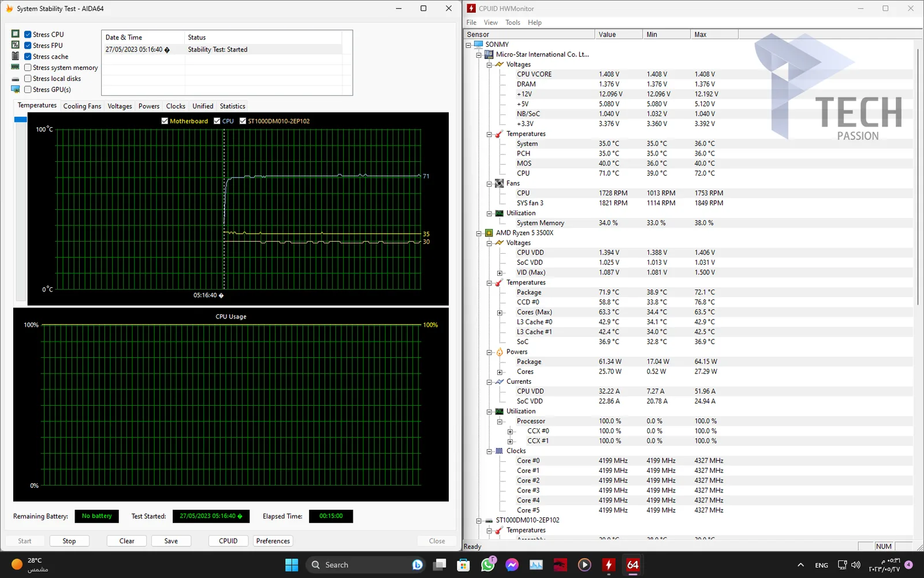Open the View menu in HWMonitor

point(491,23)
